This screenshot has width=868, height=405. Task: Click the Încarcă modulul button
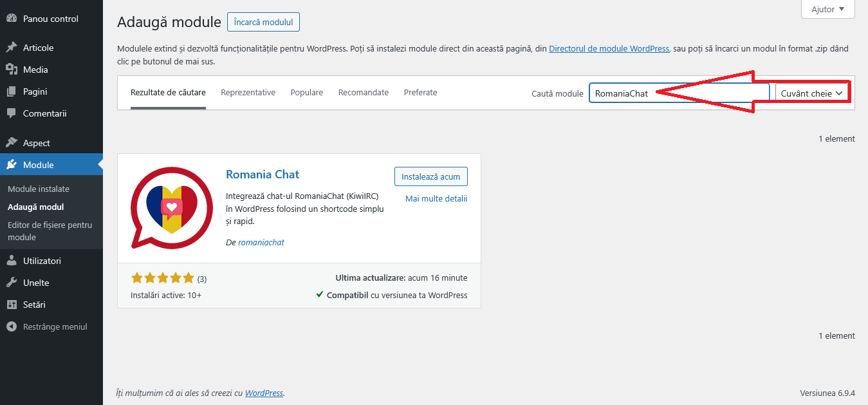tap(263, 22)
